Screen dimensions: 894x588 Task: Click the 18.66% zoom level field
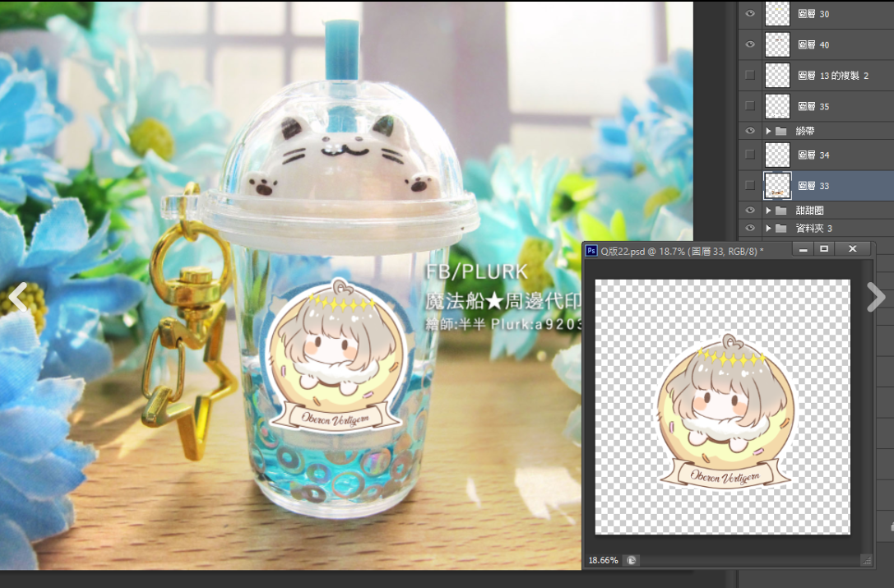[x=603, y=561]
